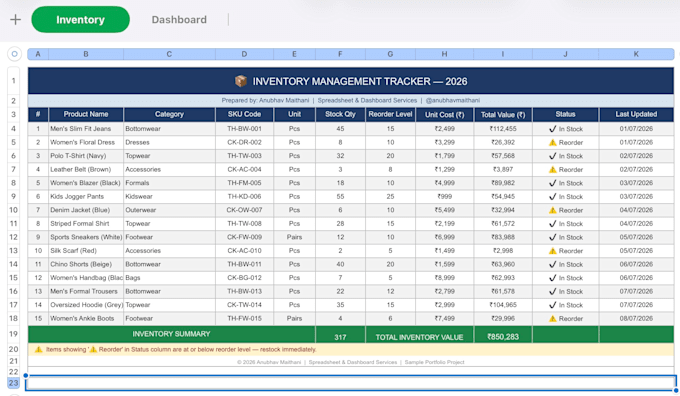Click the warning icon starting the row 20 note

[38, 349]
